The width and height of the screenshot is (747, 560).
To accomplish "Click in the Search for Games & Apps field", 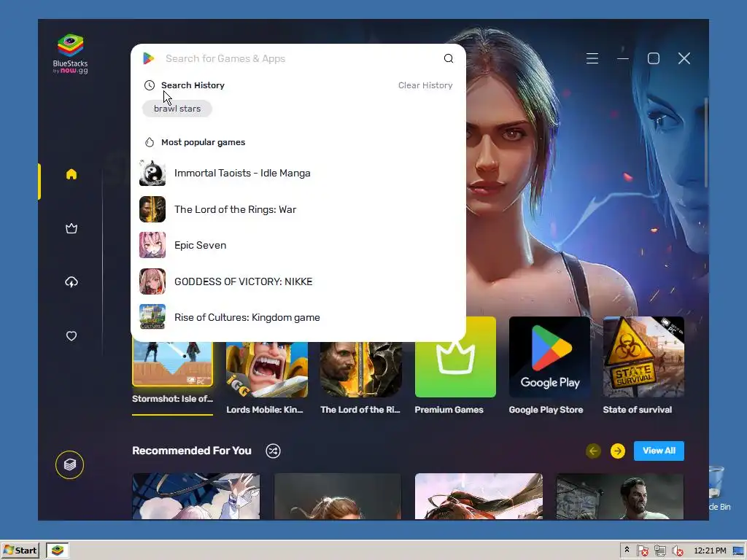I will click(300, 58).
